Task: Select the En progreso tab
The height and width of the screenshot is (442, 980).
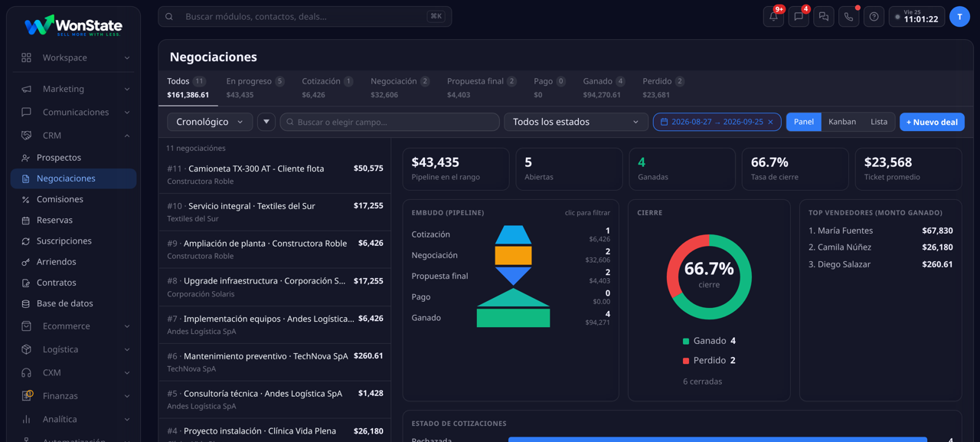Action: point(255,88)
